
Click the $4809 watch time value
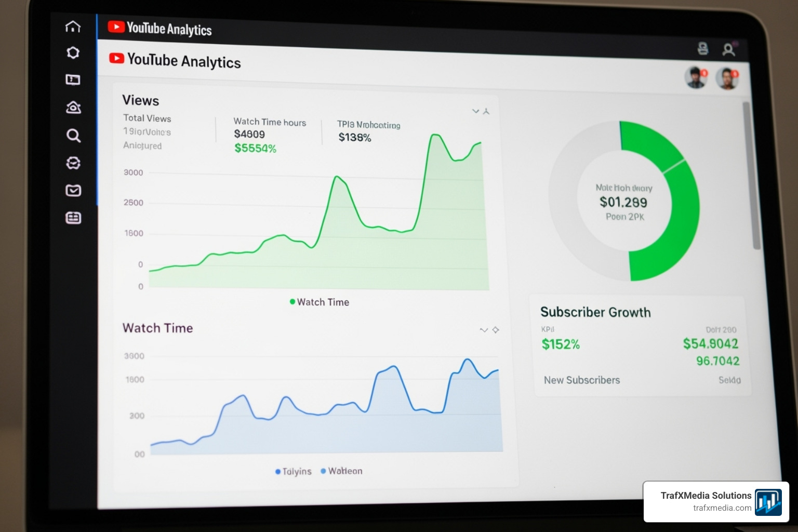pyautogui.click(x=249, y=134)
